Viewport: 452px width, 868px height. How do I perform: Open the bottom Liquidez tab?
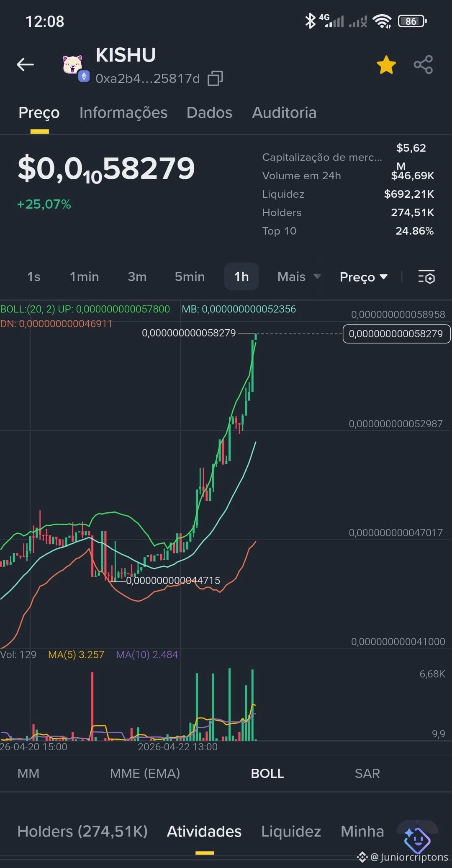291,832
